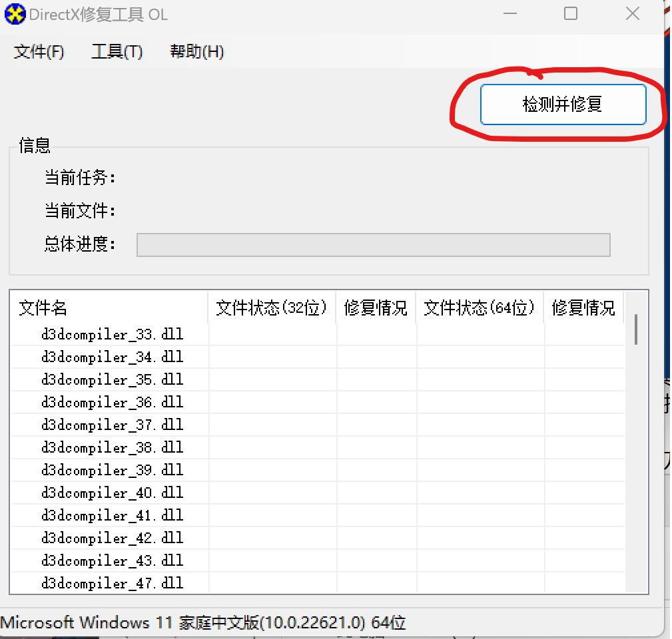Open the 工具(T) menu

[x=117, y=52]
